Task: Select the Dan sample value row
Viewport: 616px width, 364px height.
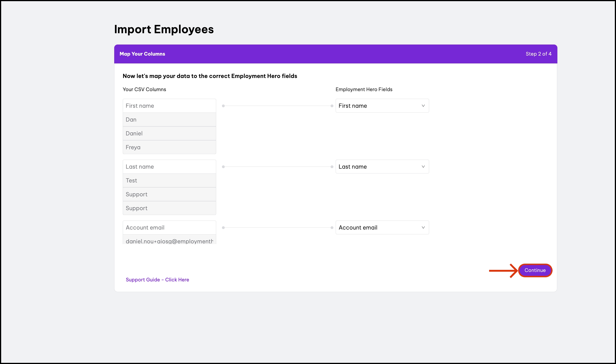Action: pyautogui.click(x=169, y=120)
